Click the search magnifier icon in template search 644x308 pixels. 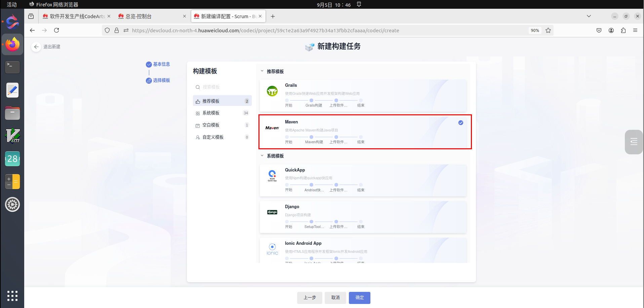coord(198,87)
